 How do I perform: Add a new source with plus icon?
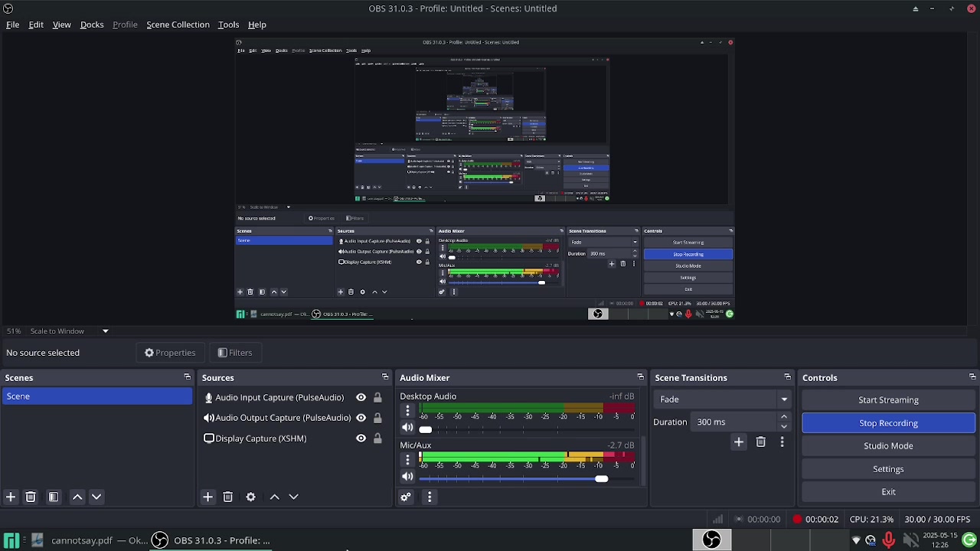[x=207, y=497]
